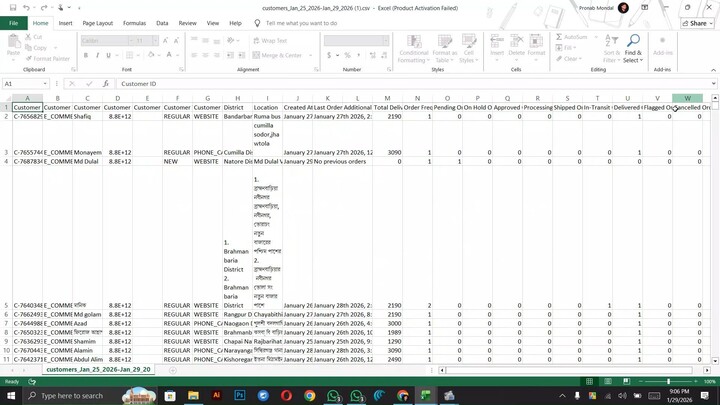Viewport: 720px width, 405px height.
Task: Open the File tab
Action: coord(13,23)
